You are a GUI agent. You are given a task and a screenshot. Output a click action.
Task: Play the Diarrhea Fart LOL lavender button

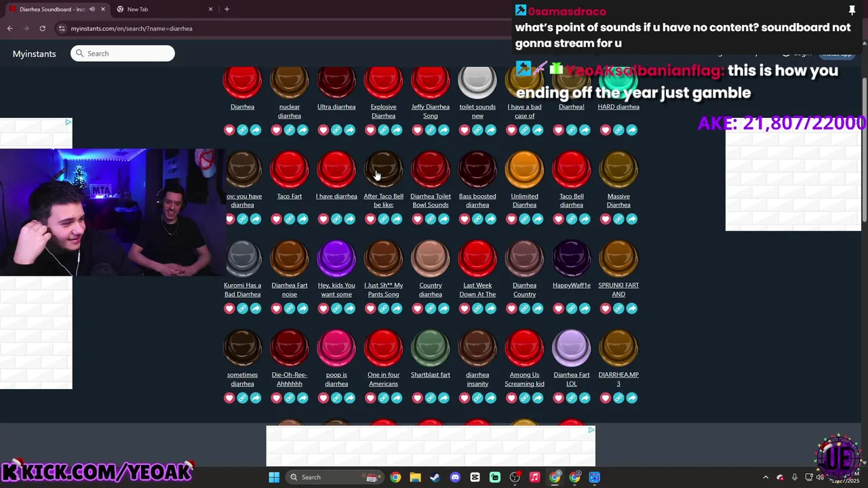(572, 348)
